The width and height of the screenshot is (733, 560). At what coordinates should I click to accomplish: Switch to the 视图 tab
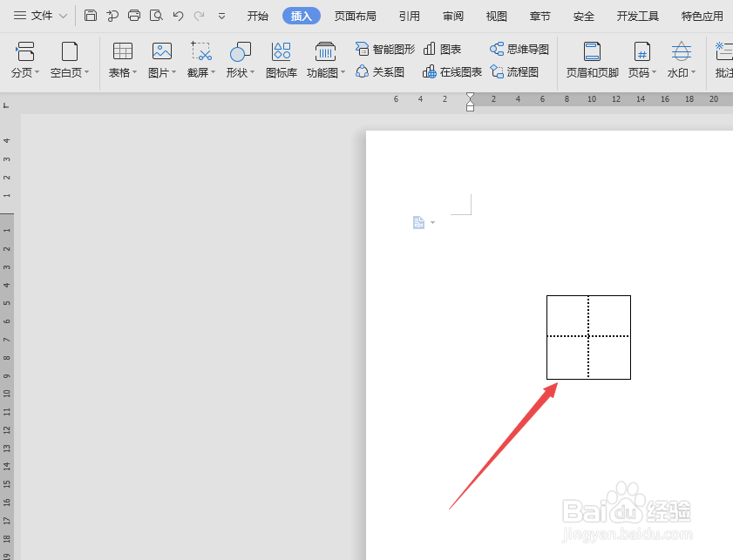click(x=497, y=16)
